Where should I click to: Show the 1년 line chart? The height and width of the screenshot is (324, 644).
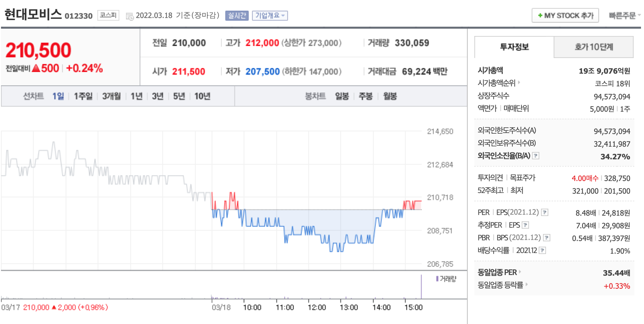[x=137, y=96]
